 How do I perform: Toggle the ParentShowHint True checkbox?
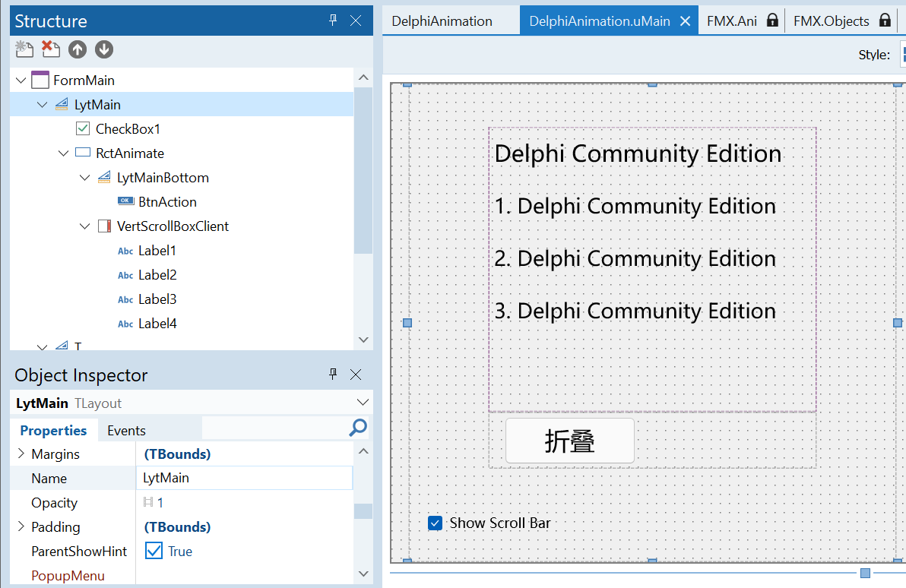click(154, 551)
